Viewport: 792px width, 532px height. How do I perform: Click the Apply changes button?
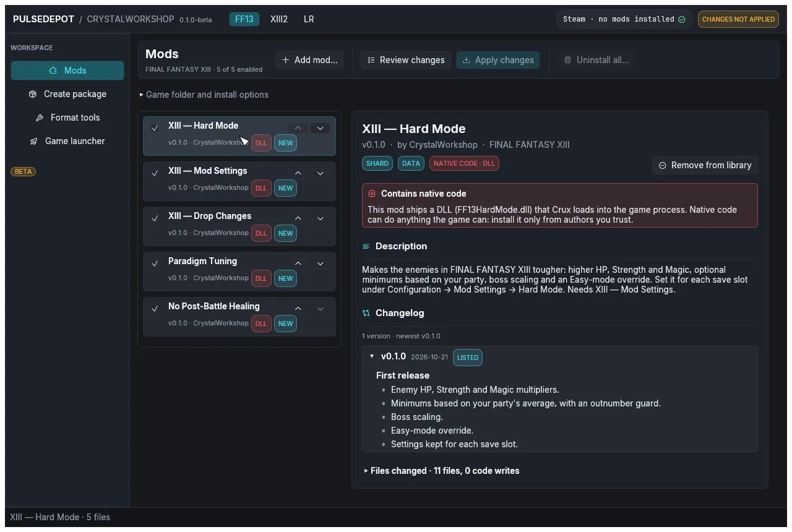[498, 60]
